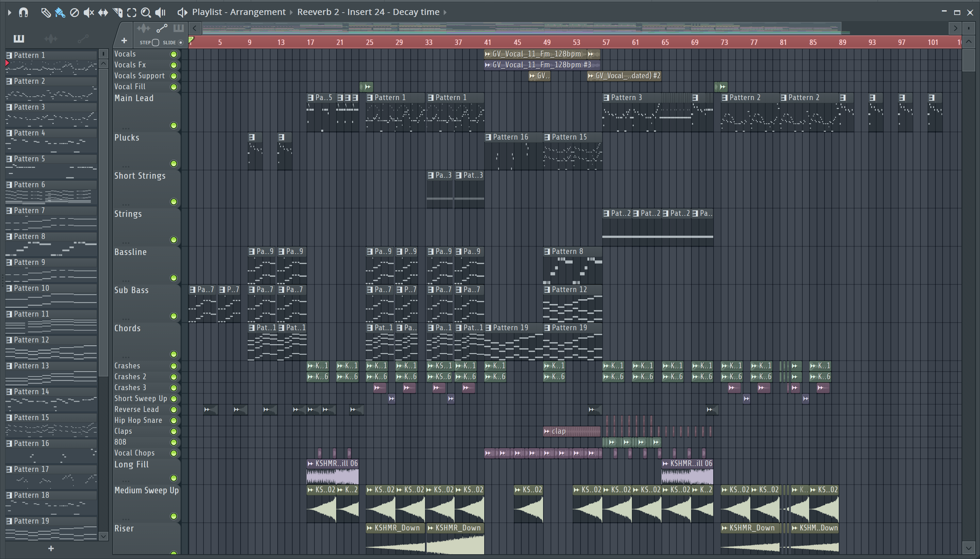
Task: Open the Playlist - Arrangement selector
Action: pos(239,12)
